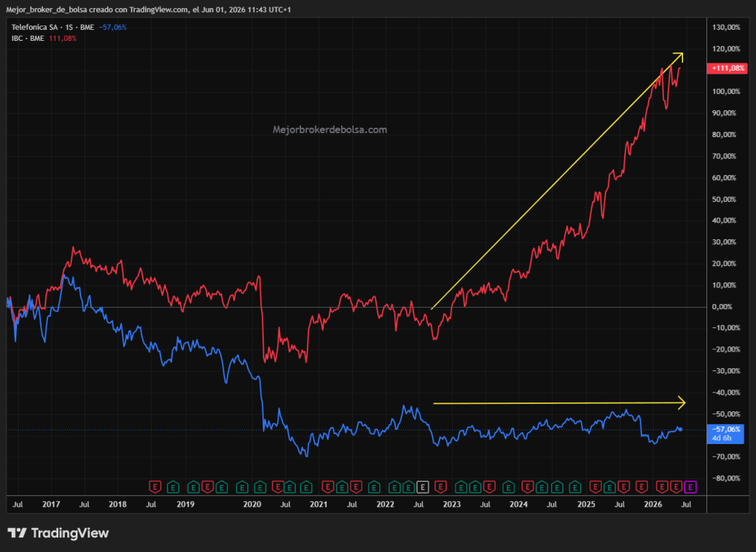
Task: Click the −40,00% axis label
Action: (726, 392)
